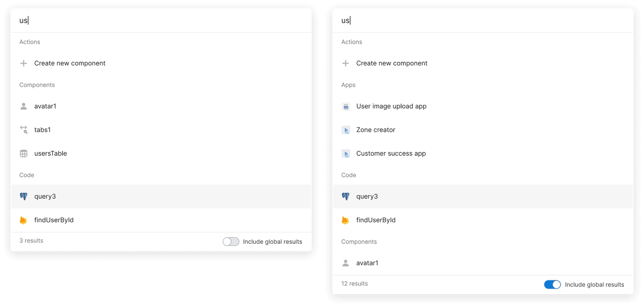644x307 pixels.
Task: Click the Firebase flame icon beside findUserById
Action: tap(24, 220)
